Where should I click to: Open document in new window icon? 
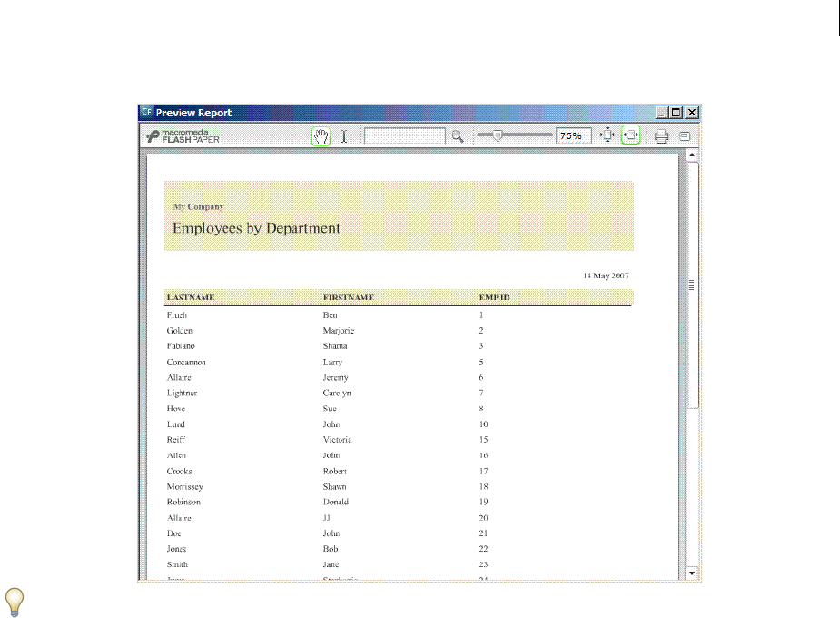685,136
